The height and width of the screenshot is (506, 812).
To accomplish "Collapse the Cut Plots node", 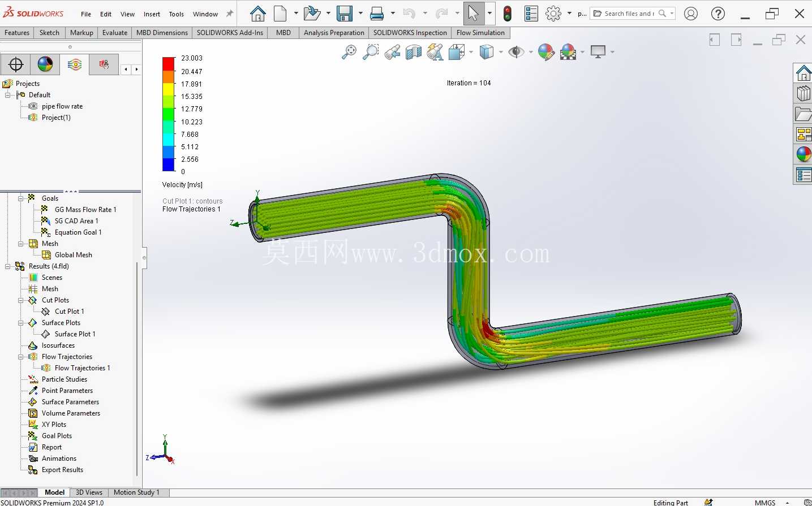I will pos(21,300).
